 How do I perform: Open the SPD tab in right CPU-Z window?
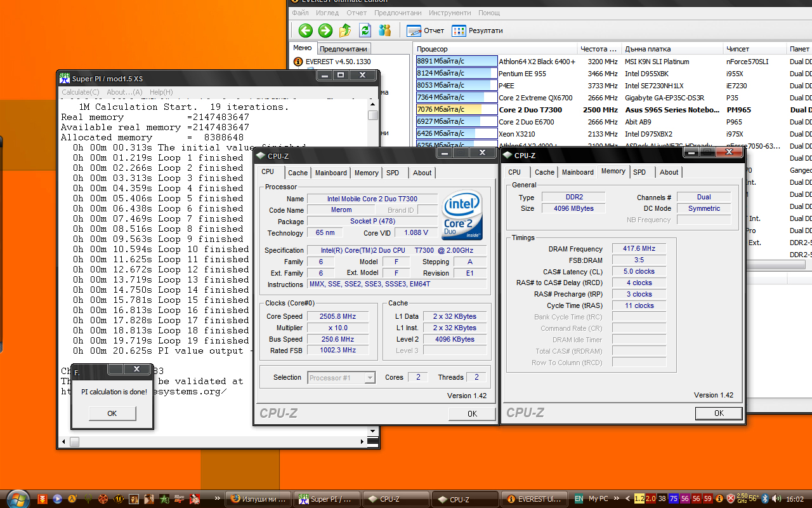coord(639,172)
